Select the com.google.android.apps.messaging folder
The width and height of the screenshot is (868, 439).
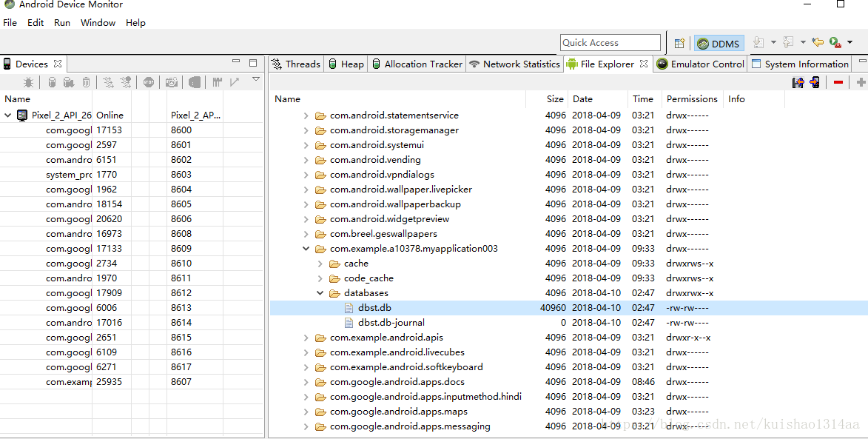pos(410,427)
